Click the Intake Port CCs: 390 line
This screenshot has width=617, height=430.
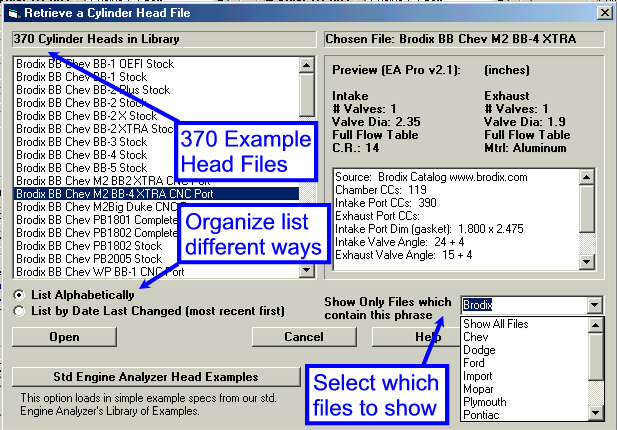click(386, 203)
